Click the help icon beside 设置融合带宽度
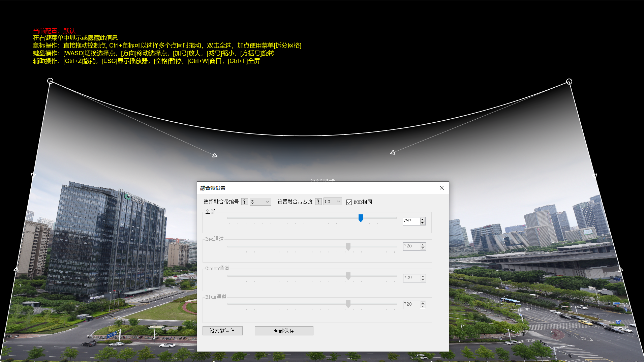Image resolution: width=644 pixels, height=362 pixels. tap(318, 202)
